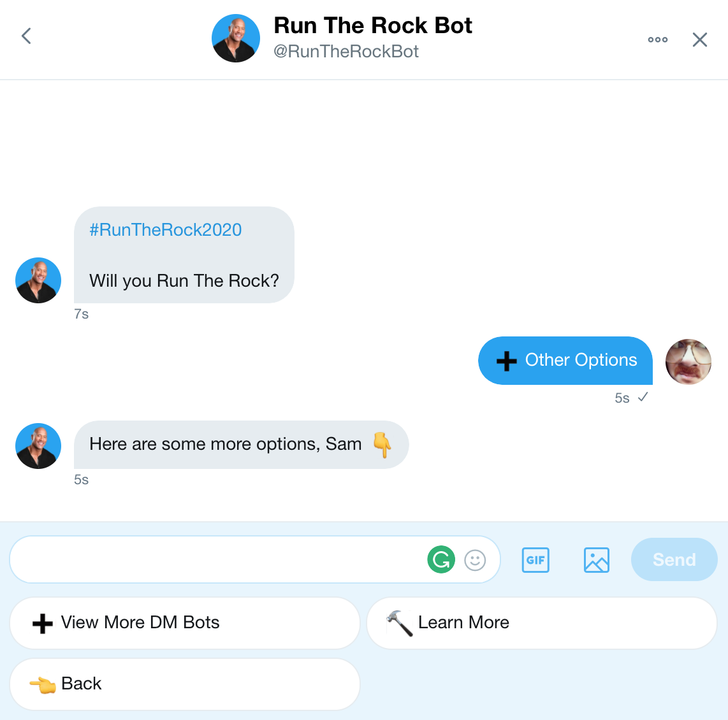Click the conversation options three-dot icon
This screenshot has height=720, width=728.
coord(657,40)
